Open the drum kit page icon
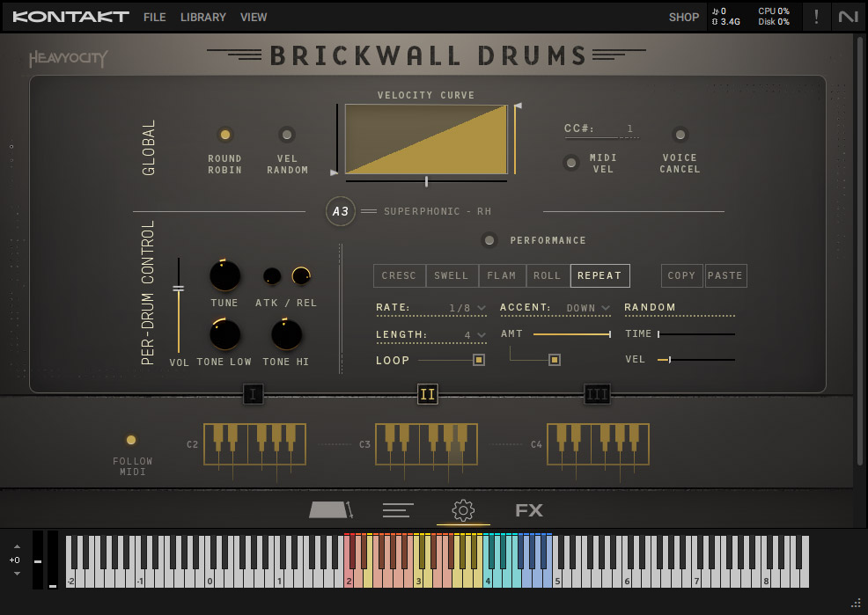The image size is (868, 615). pos(330,509)
